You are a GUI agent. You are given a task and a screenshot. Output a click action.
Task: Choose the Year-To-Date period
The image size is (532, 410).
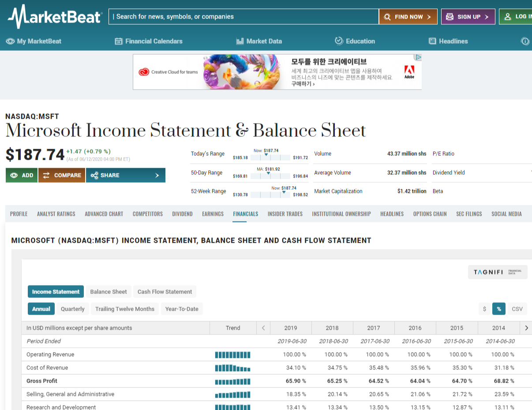[x=182, y=309]
